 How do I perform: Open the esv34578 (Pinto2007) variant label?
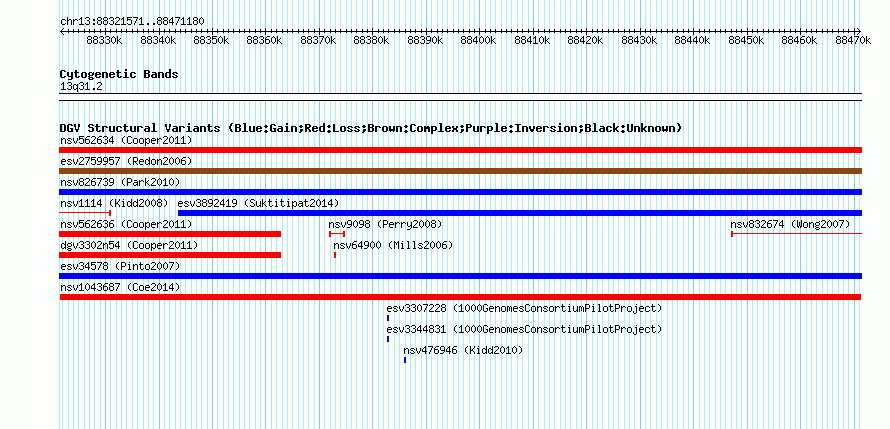(x=120, y=266)
